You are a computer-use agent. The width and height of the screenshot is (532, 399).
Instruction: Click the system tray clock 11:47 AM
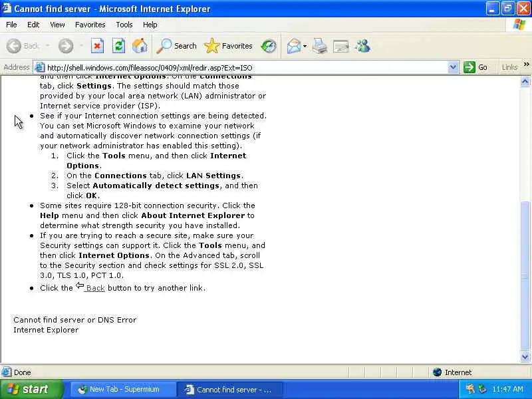[507, 389]
